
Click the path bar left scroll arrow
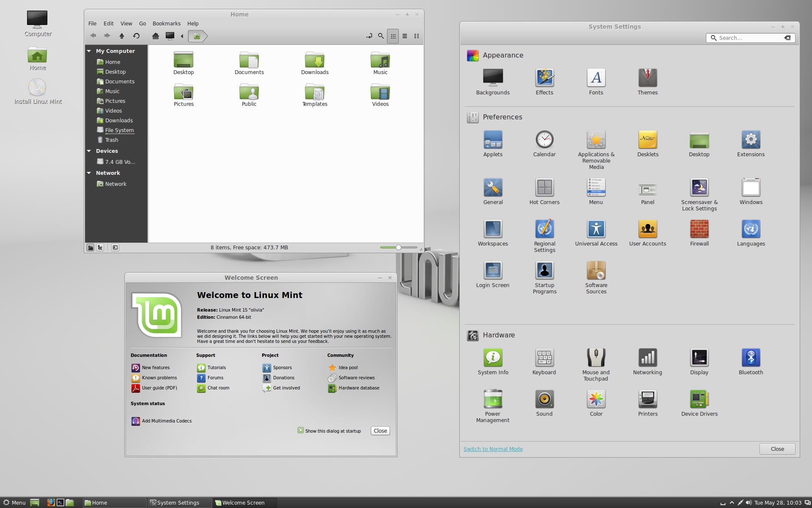click(182, 36)
